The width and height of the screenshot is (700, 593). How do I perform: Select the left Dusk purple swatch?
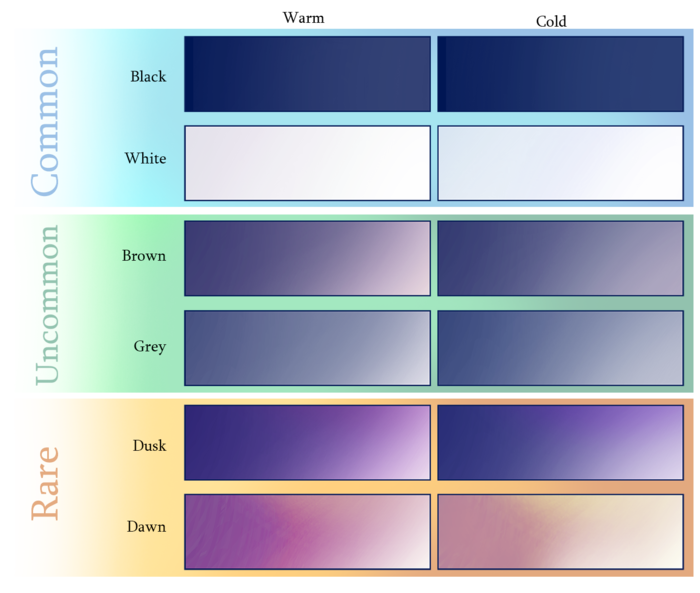coord(307,442)
